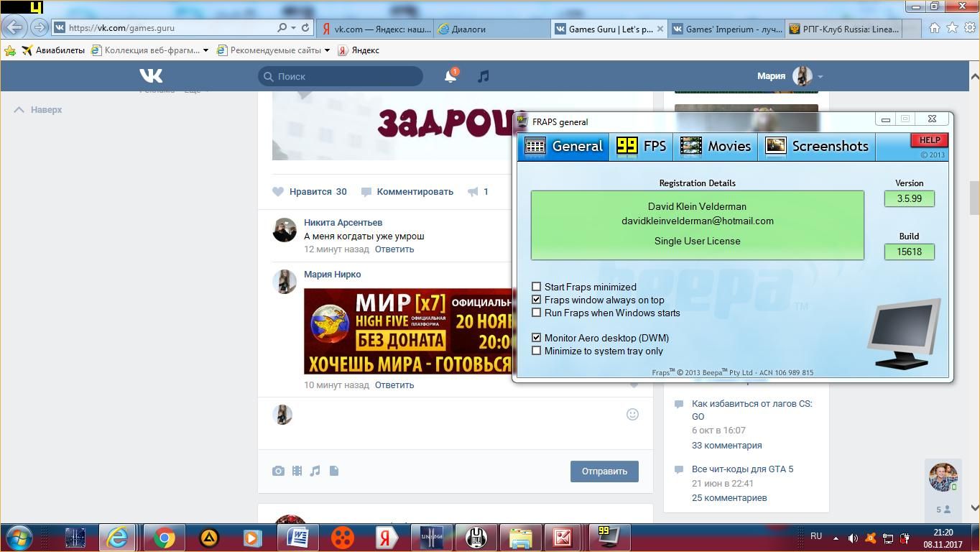
Task: Select the General tab in Fraps
Action: pyautogui.click(x=563, y=147)
